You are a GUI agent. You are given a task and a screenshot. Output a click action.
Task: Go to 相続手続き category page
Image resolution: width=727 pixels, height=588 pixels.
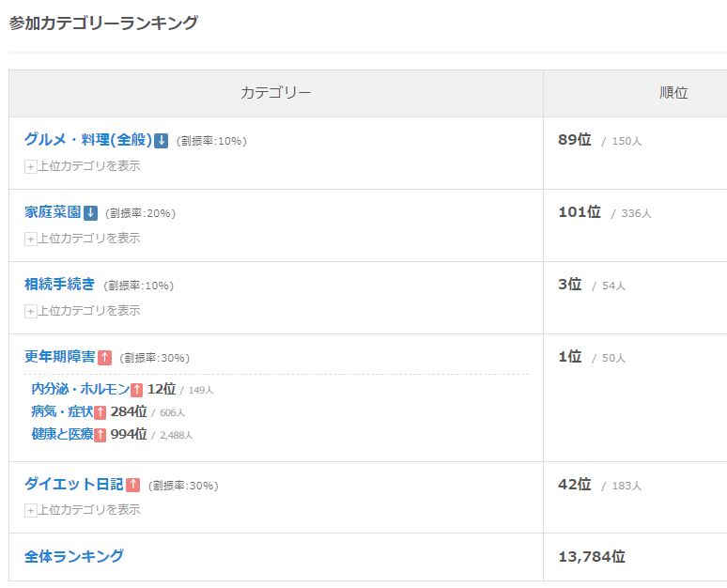click(59, 285)
